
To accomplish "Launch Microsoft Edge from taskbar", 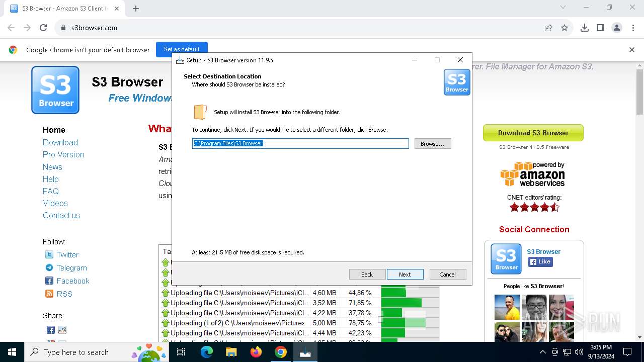I will click(x=207, y=352).
